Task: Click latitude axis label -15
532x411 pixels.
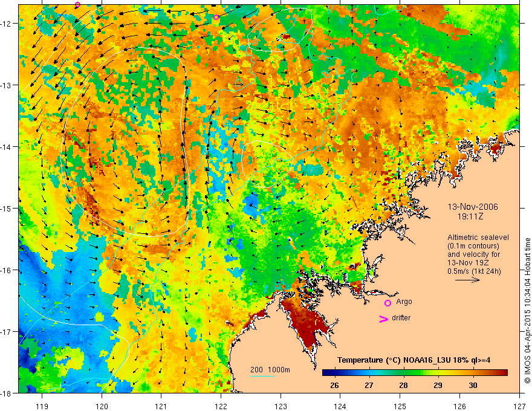Action: 6,209
